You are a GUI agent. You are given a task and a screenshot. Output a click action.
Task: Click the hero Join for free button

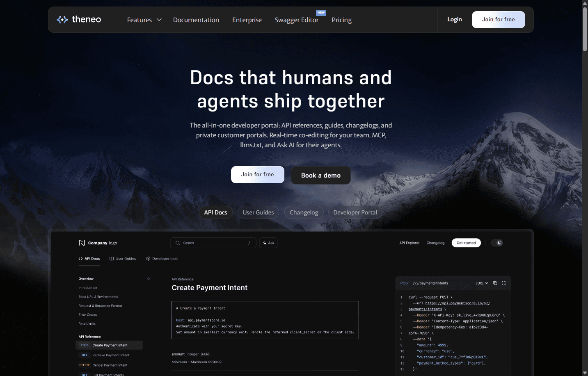click(258, 175)
